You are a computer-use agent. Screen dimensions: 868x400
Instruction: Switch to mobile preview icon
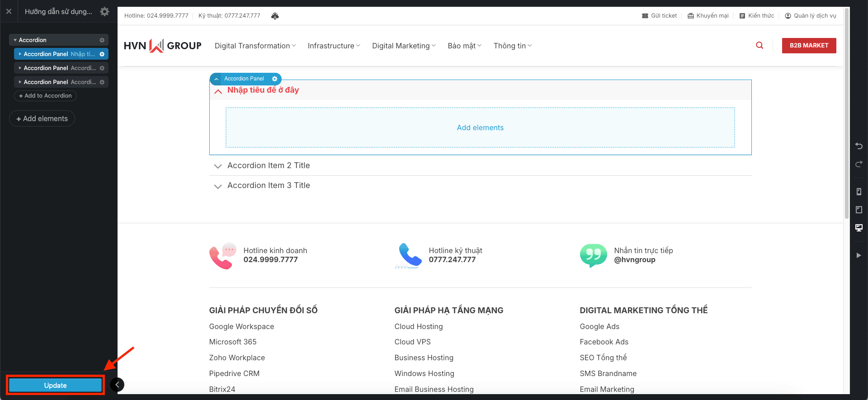click(859, 192)
